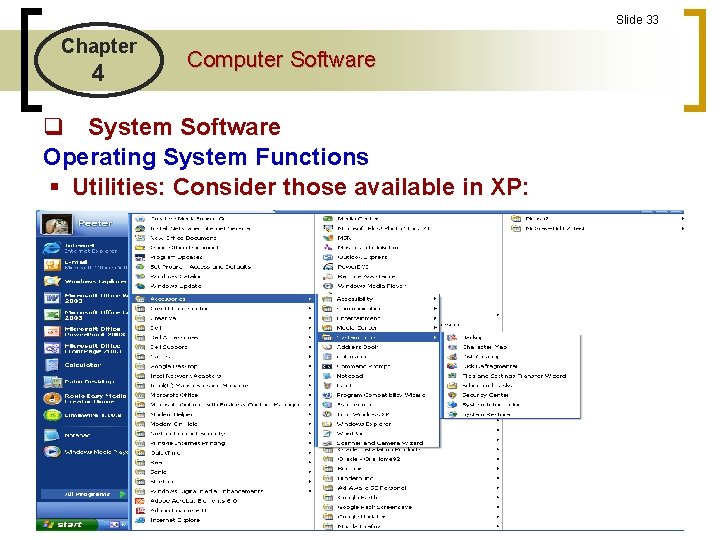Open the Security Center shield icon

coord(452,395)
